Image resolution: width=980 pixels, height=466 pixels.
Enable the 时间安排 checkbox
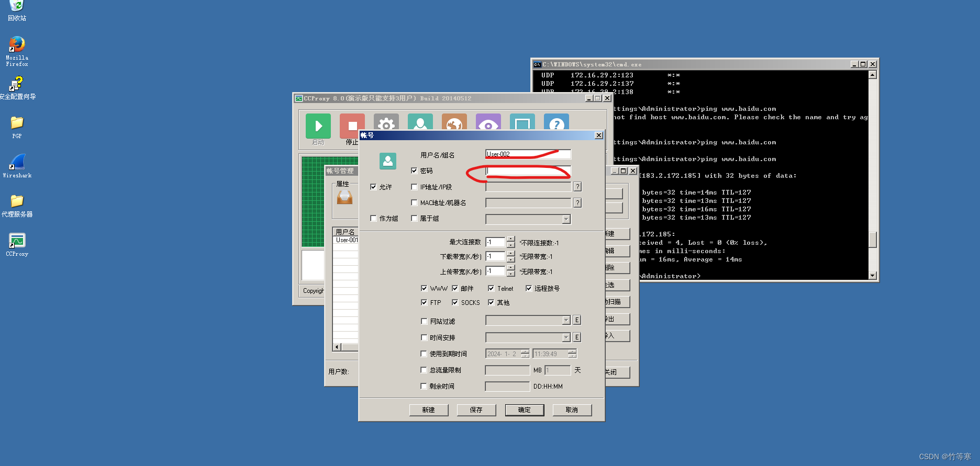(424, 338)
